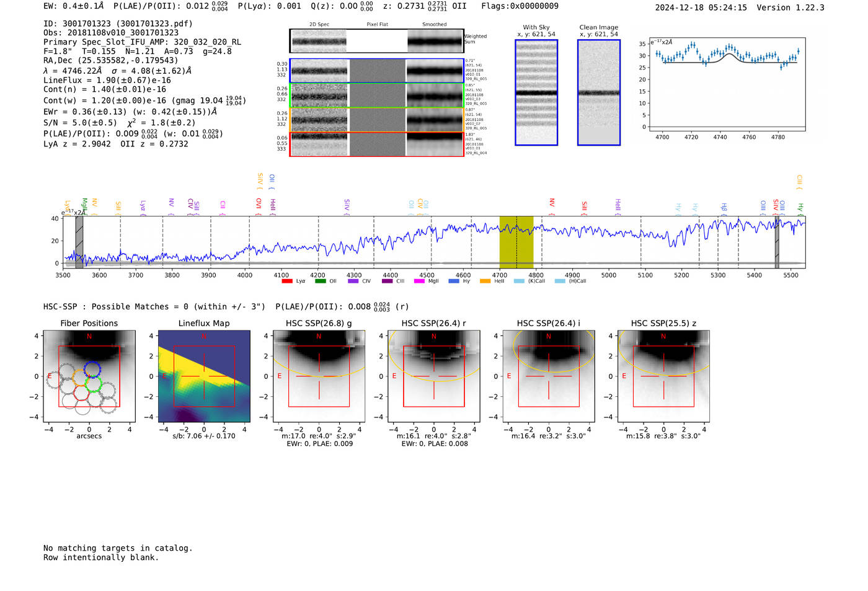Open the HSC SSP(26.4) i image
The width and height of the screenshot is (868, 591).
549,376
